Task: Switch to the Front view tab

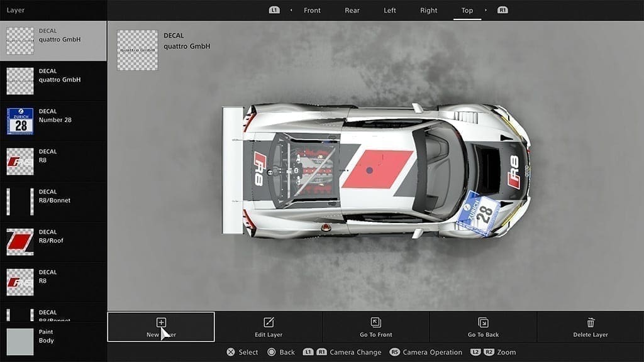Action: pos(312,11)
